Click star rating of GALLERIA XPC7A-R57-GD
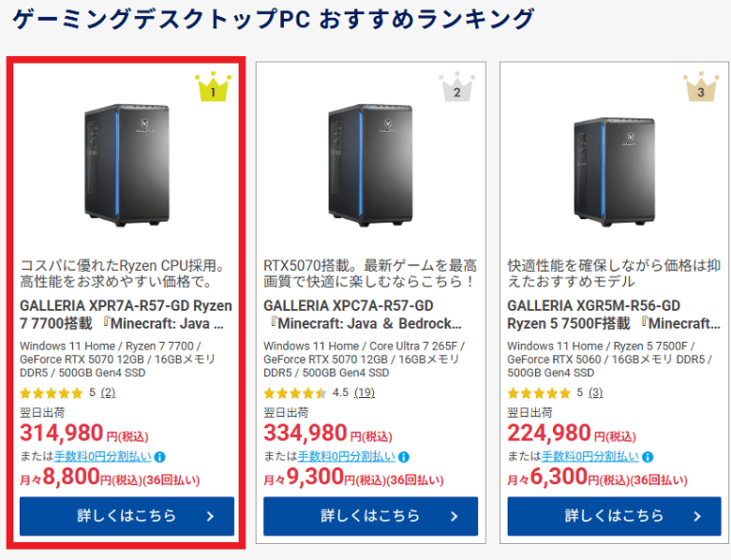Viewport: 731px width, 560px height. point(294,392)
